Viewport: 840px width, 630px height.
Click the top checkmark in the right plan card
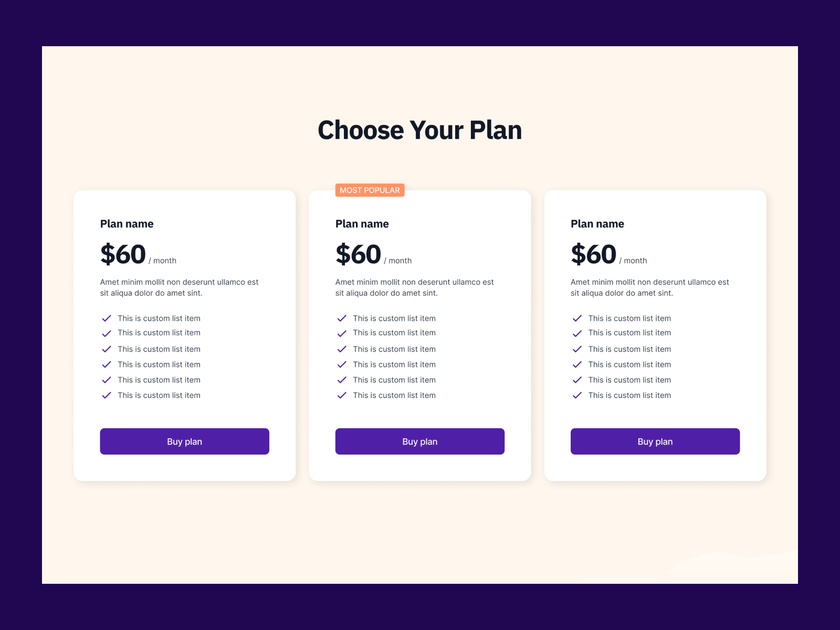[577, 318]
